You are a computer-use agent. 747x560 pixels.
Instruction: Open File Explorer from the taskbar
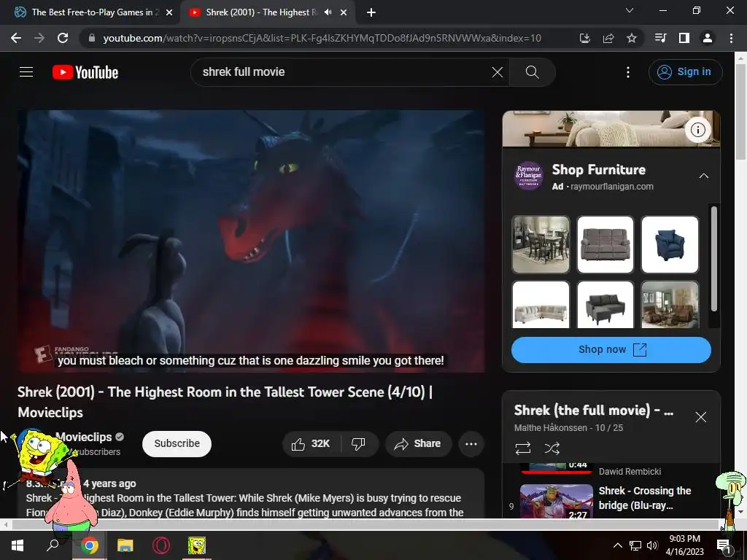click(125, 545)
